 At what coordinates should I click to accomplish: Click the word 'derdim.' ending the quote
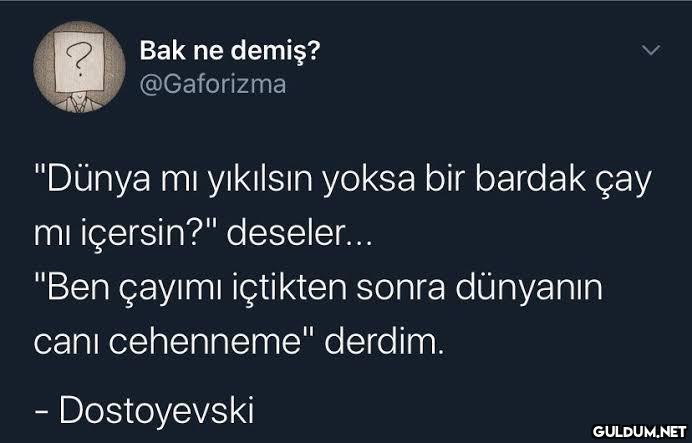[384, 342]
